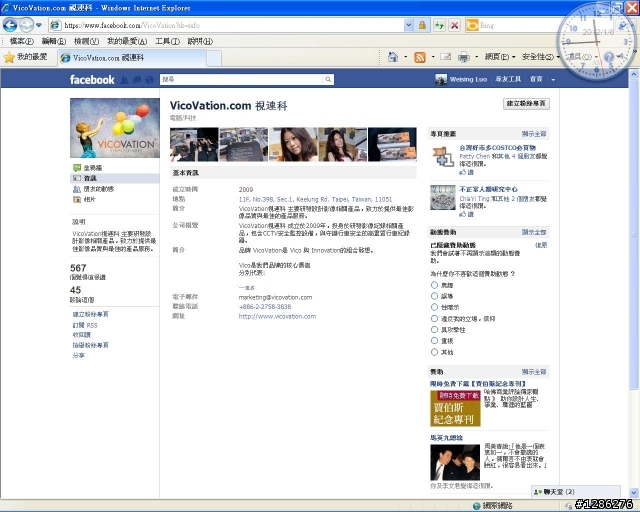The width and height of the screenshot is (640, 512).
Task: Open the 編輯(E) menu
Action: 54,41
